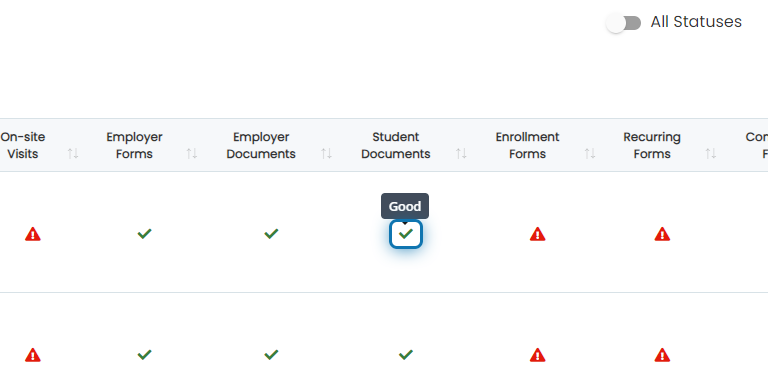This screenshot has width=768, height=377.
Task: Toggle the All Statuses switch
Action: click(623, 23)
